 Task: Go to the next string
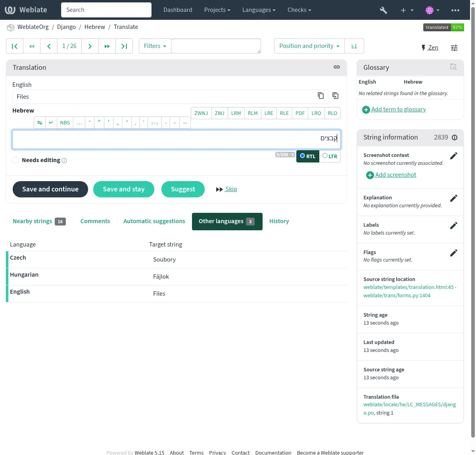pyautogui.click(x=90, y=46)
